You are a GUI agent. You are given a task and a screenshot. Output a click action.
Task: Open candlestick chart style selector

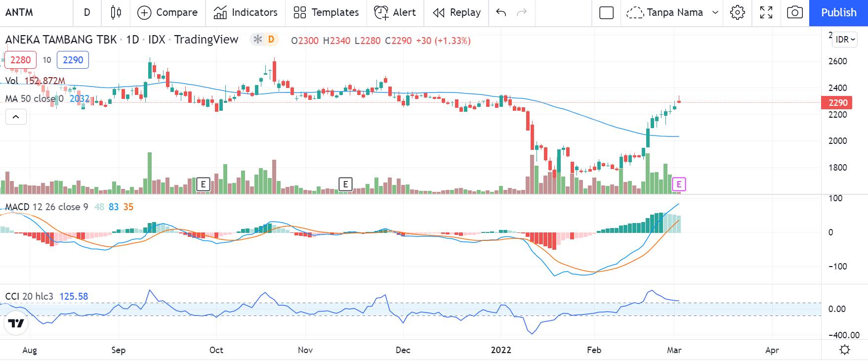(x=116, y=12)
